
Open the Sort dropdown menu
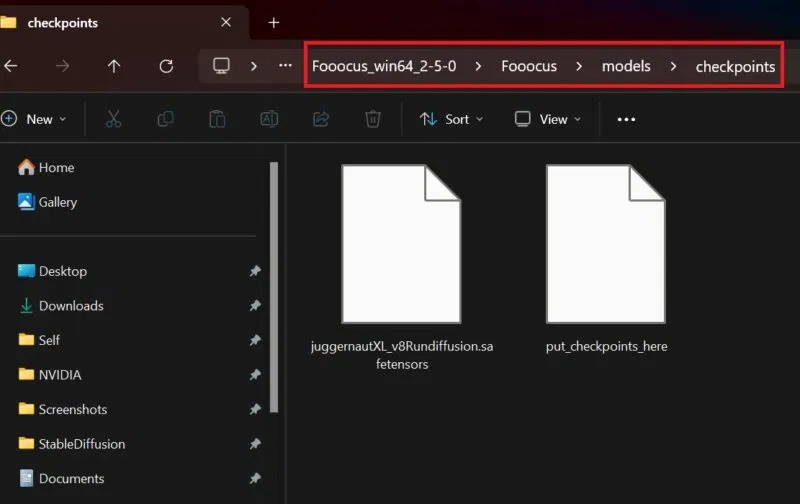point(451,119)
